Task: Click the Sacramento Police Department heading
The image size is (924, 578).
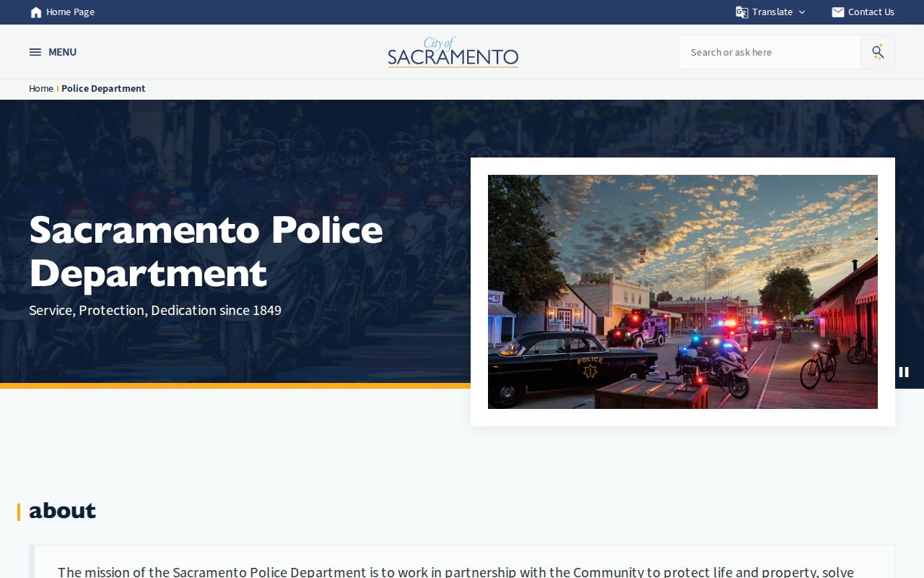Action: [206, 251]
